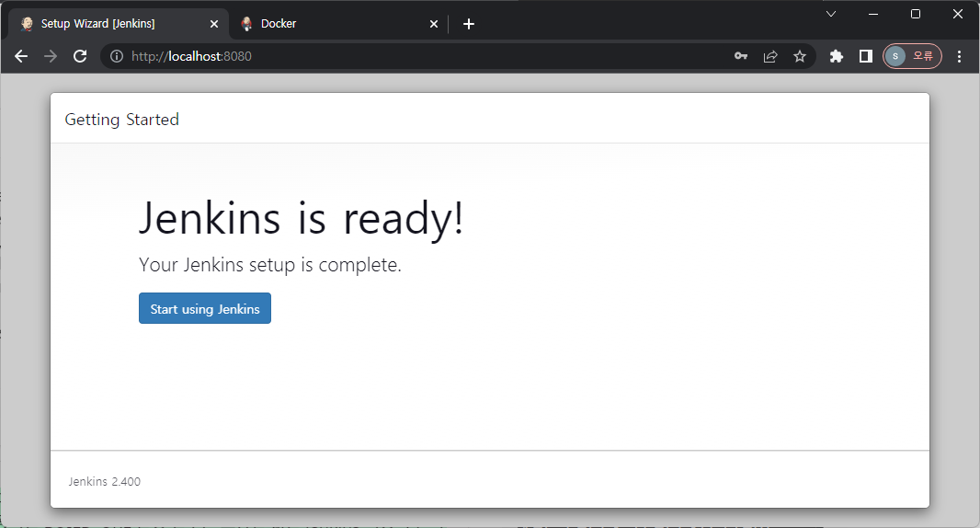The width and height of the screenshot is (980, 528).
Task: Maximize the browser window
Action: coord(916,14)
